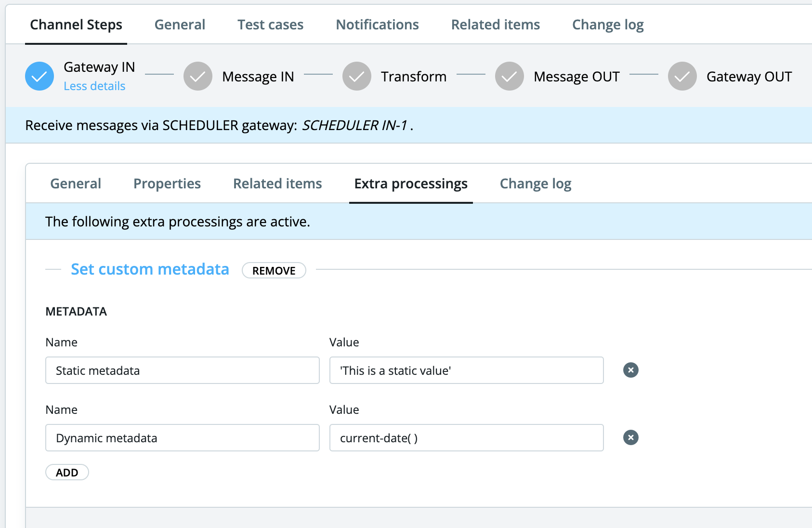Go to the top Related items tab
812x528 pixels.
[495, 24]
